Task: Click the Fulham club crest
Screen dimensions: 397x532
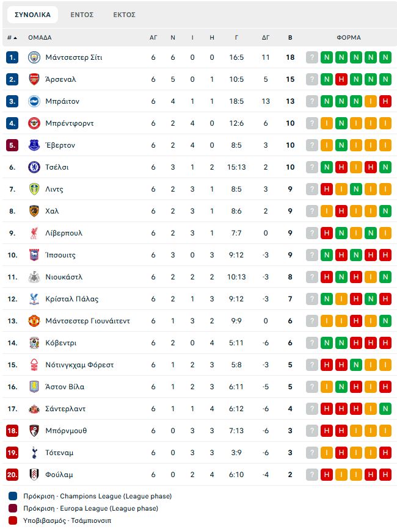Action: (x=34, y=475)
